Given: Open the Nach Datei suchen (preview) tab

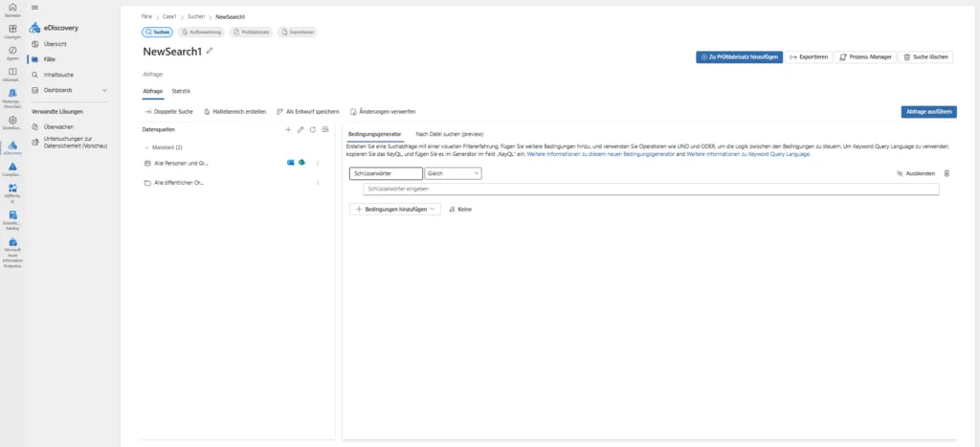Looking at the screenshot, I should tap(449, 134).
